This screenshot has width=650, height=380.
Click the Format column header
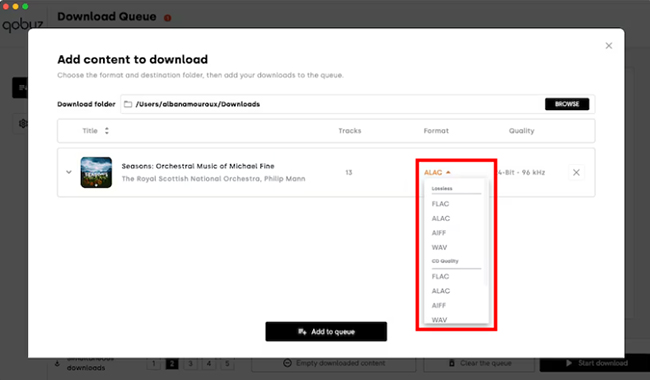436,131
